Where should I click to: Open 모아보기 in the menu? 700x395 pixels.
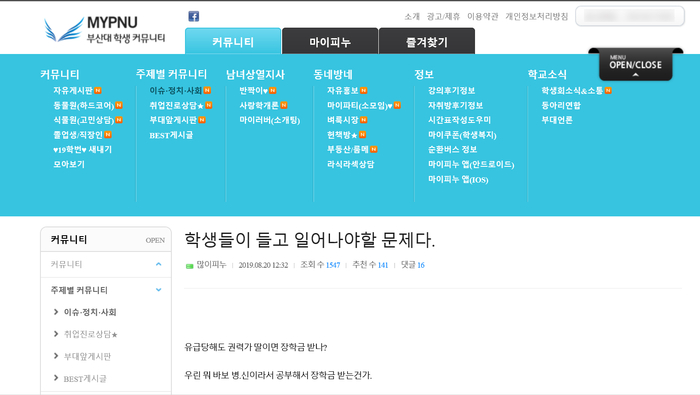click(x=69, y=164)
